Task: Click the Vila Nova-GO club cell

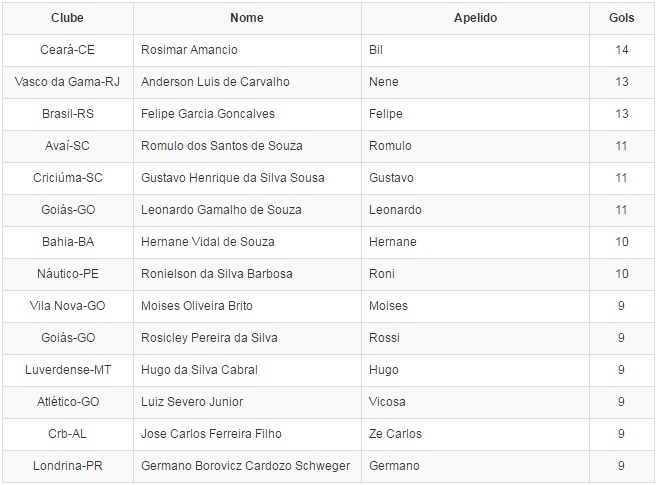Action: click(67, 306)
